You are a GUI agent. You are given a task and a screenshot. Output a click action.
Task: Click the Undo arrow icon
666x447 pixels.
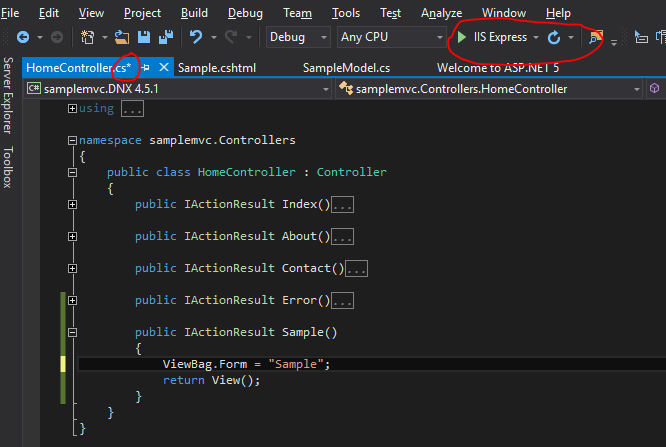pos(196,37)
